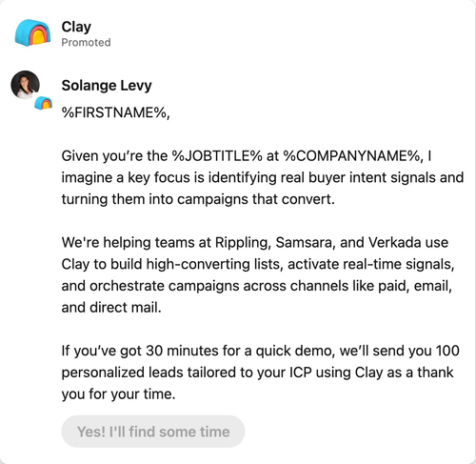
Task: Click the phrase "high-converting lists"
Action: pyautogui.click(x=214, y=264)
